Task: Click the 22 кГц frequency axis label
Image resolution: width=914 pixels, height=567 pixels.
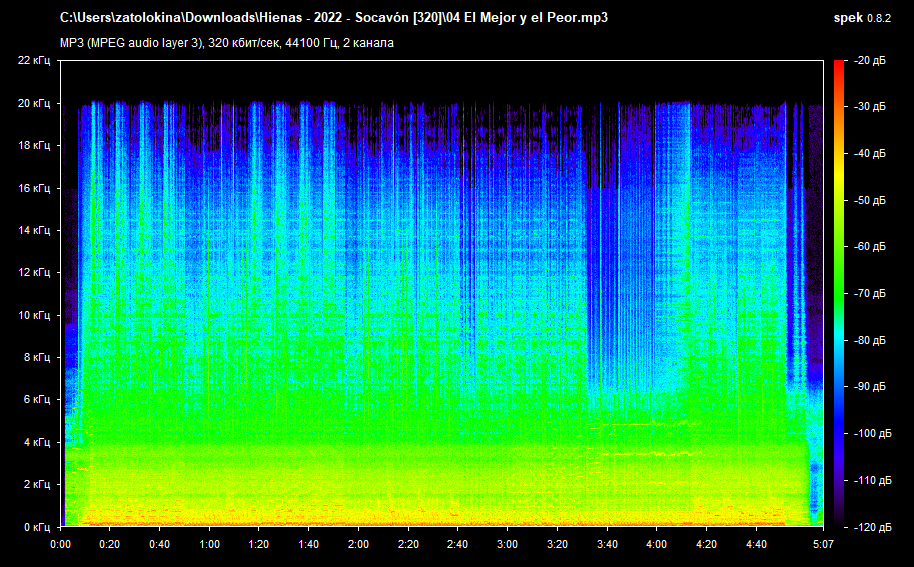Action: pos(34,61)
